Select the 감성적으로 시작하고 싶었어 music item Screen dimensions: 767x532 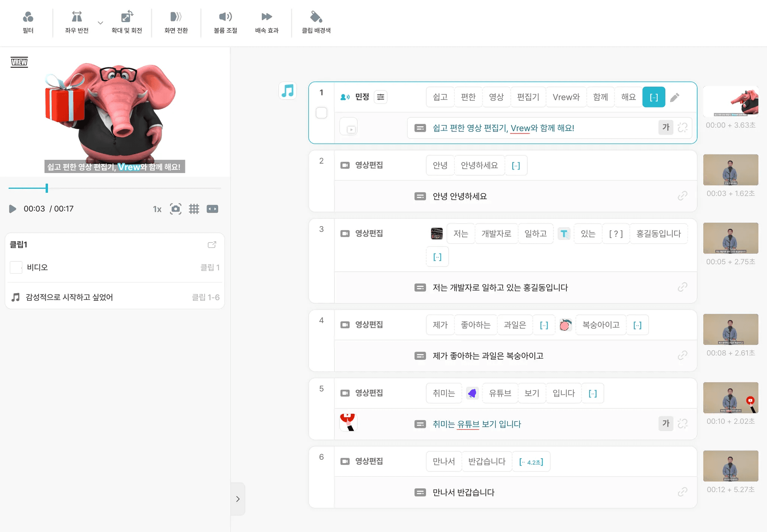tap(69, 297)
